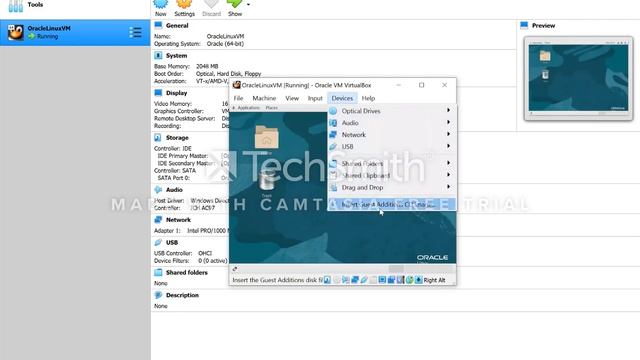
Task: Expand the Shared Folders submenu
Action: [392, 163]
